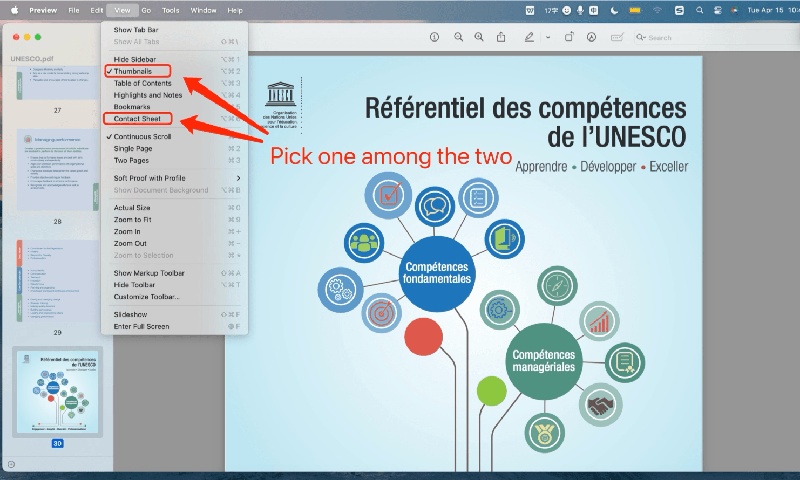
Task: Open the Inspector info toolbar icon
Action: click(434, 37)
